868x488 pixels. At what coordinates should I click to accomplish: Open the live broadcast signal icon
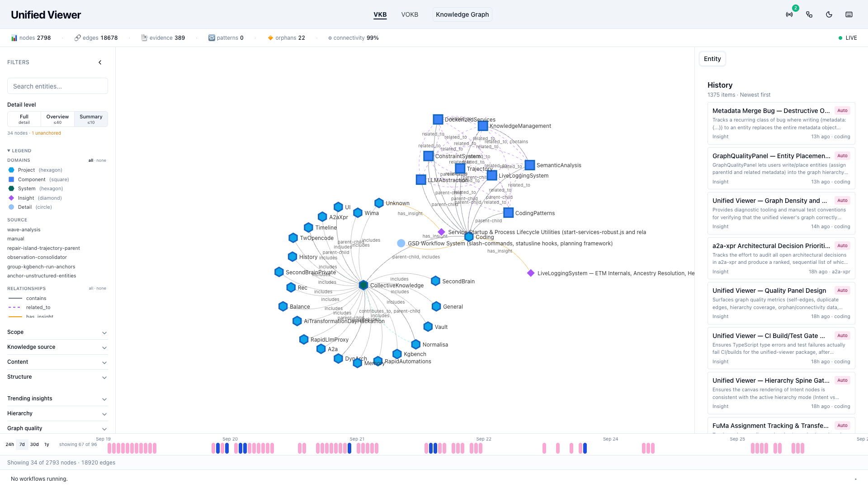pos(789,14)
